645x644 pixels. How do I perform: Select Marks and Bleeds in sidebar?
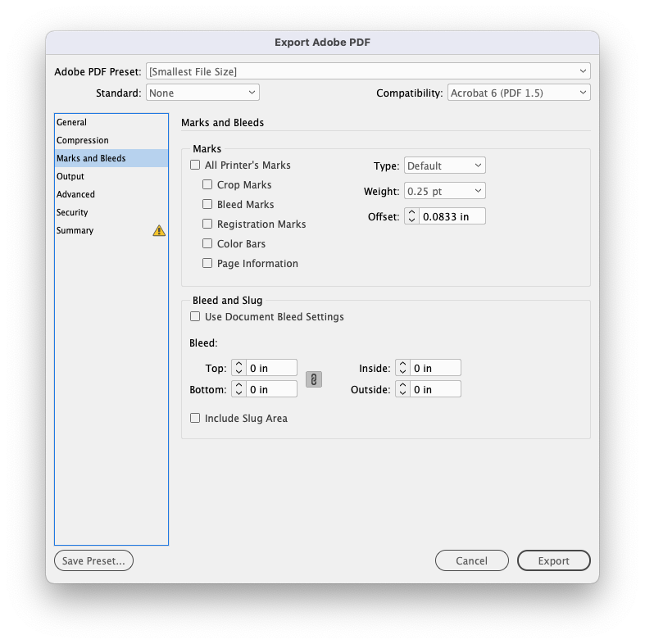point(111,158)
